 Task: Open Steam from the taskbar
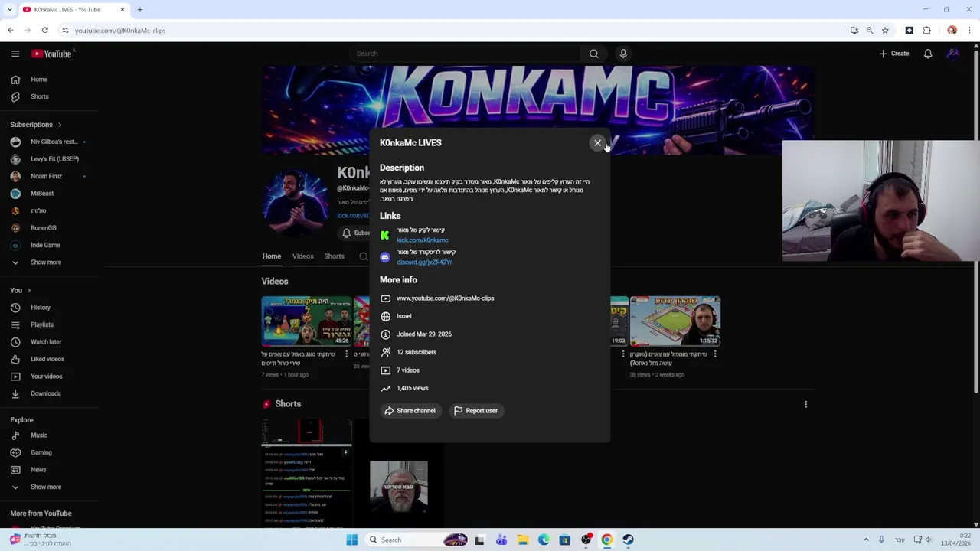pos(628,540)
